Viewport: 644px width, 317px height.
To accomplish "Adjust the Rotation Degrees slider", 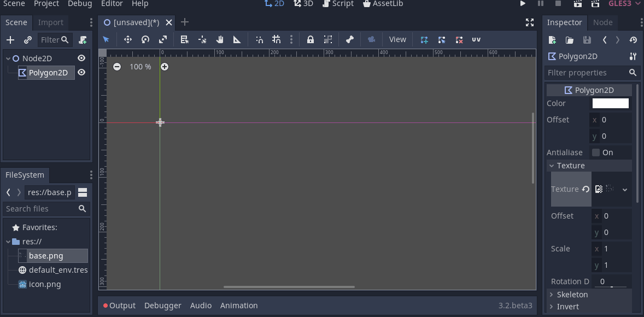I will (x=611, y=287).
